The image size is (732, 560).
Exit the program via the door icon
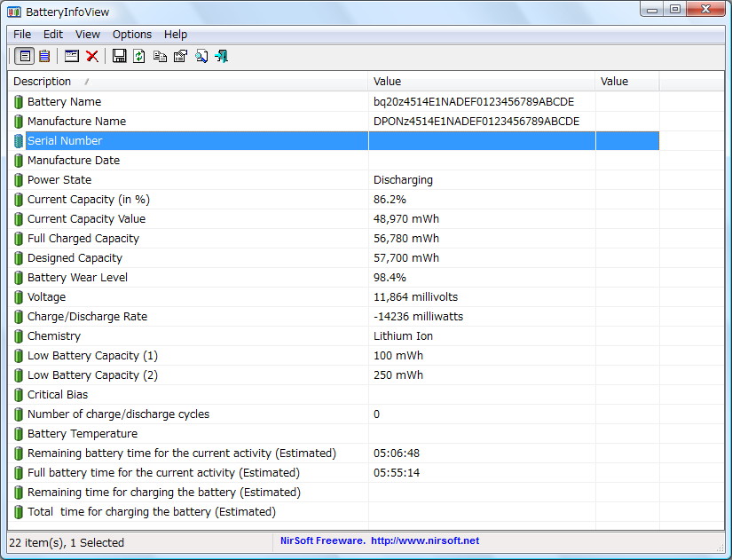pos(220,55)
